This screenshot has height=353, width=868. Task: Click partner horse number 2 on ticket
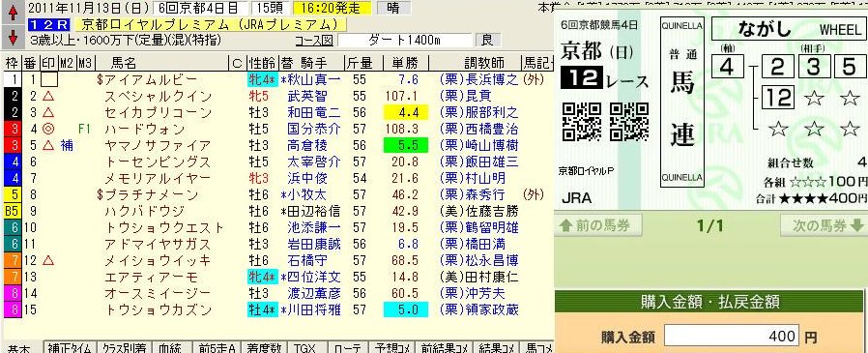pyautogui.click(x=777, y=68)
